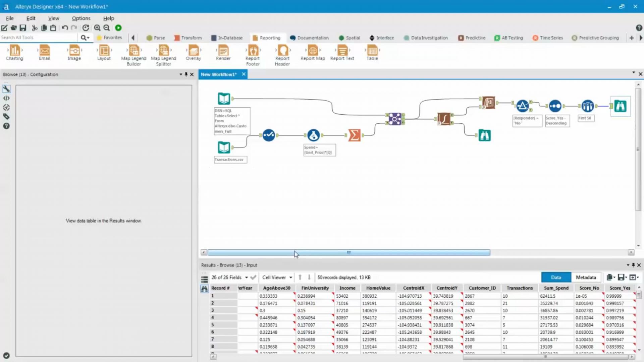Switch to the Predictive tool category
This screenshot has width=644, height=362.
click(472, 38)
